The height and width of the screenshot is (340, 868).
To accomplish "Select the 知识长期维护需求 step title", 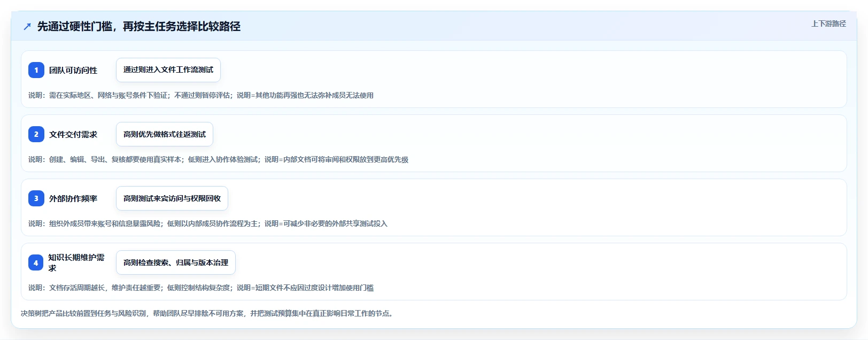I will pyautogui.click(x=76, y=262).
